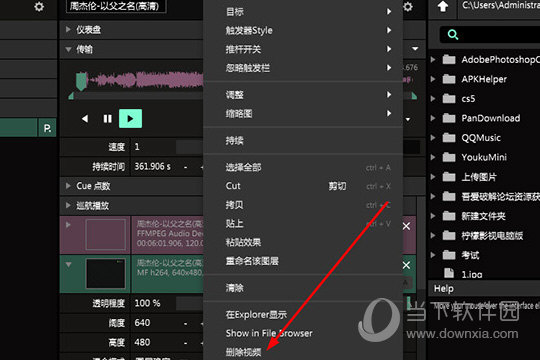Choose 清除 from context menu
Screen dimensions: 540x360
(303, 288)
